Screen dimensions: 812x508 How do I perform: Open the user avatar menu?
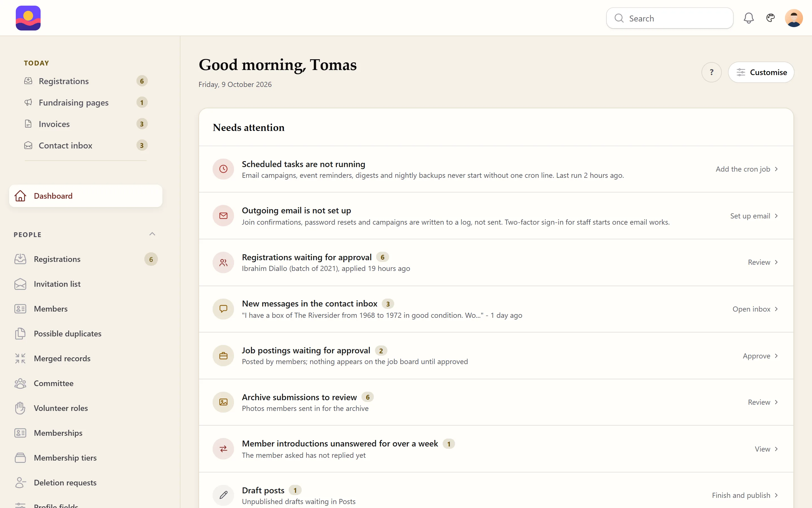pos(794,18)
